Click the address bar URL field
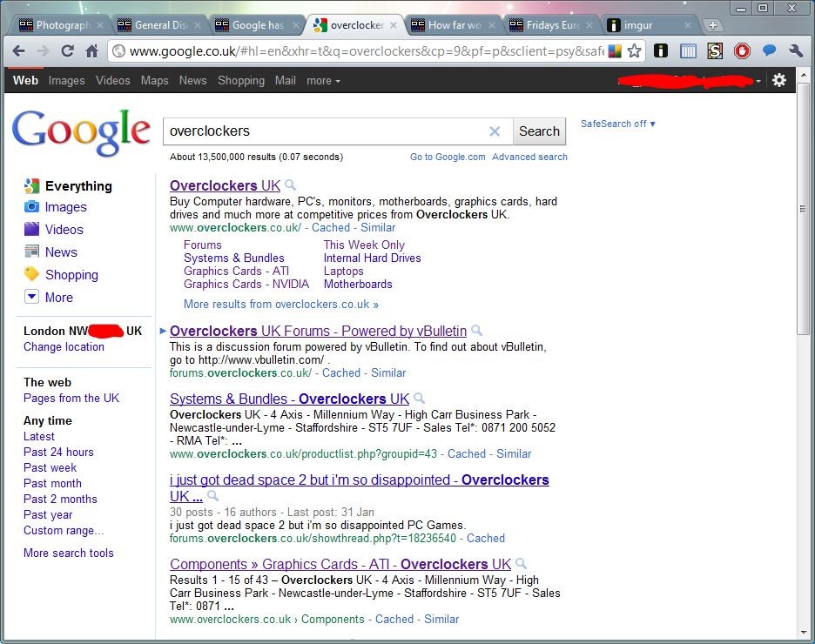Screen dimensions: 815x644 [366, 50]
